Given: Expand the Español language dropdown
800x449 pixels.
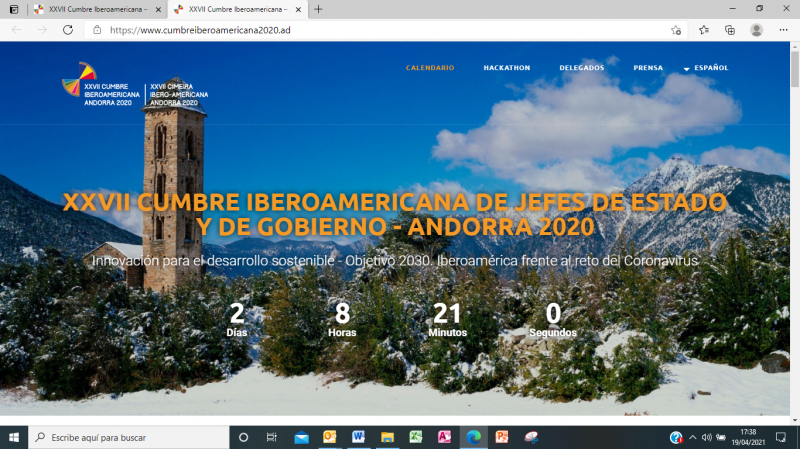Looking at the screenshot, I should pos(706,68).
